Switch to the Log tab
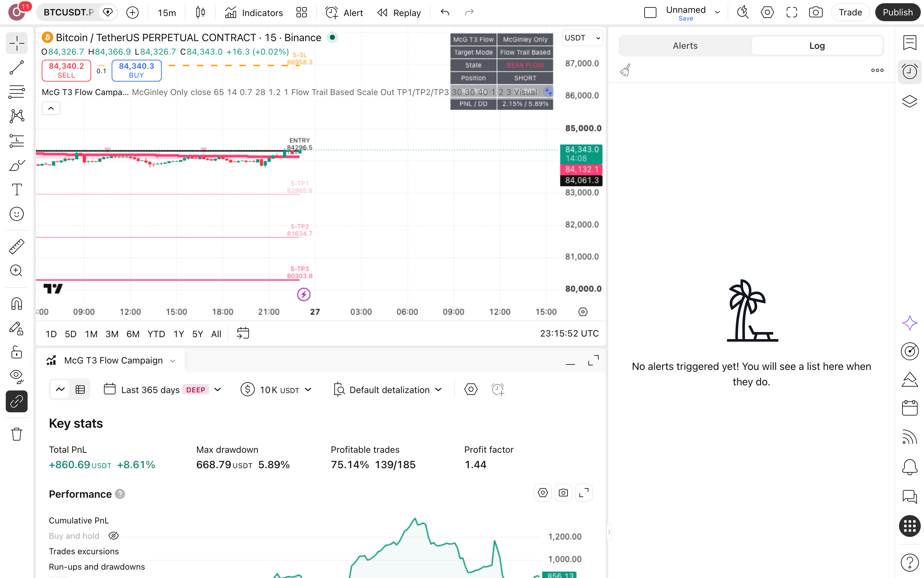 pyautogui.click(x=817, y=46)
